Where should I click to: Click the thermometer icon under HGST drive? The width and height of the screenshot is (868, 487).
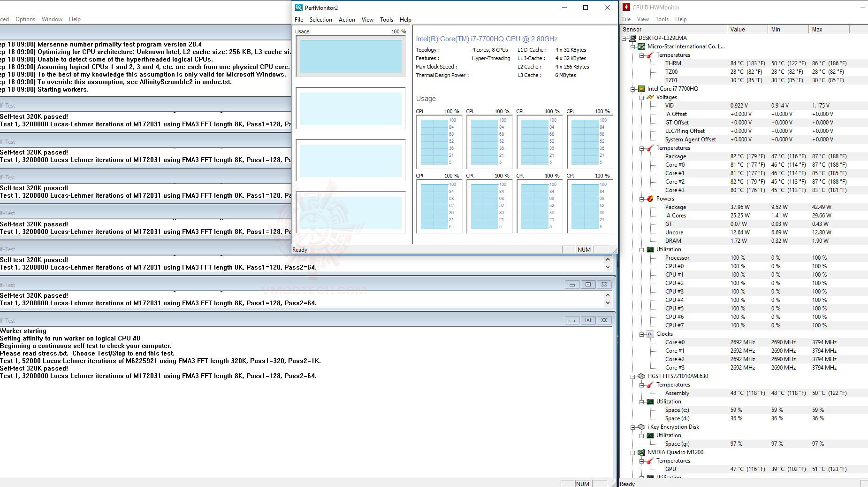(x=650, y=385)
